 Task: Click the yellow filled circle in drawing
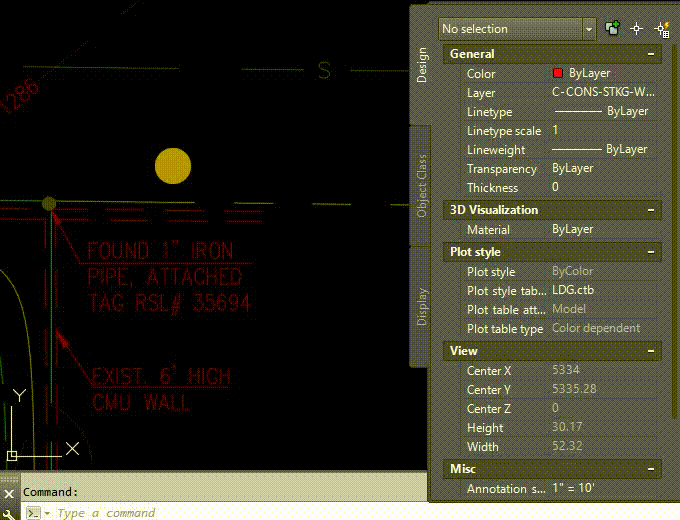pyautogui.click(x=173, y=166)
